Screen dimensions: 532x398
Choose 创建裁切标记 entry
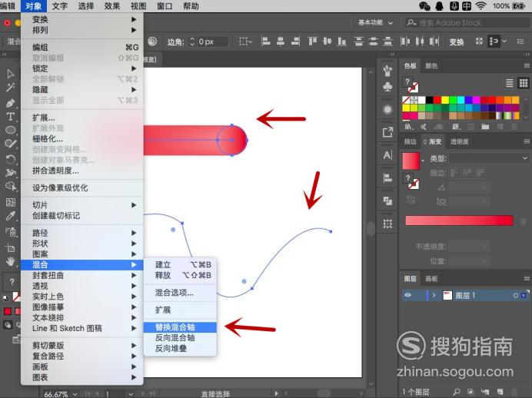pos(82,216)
